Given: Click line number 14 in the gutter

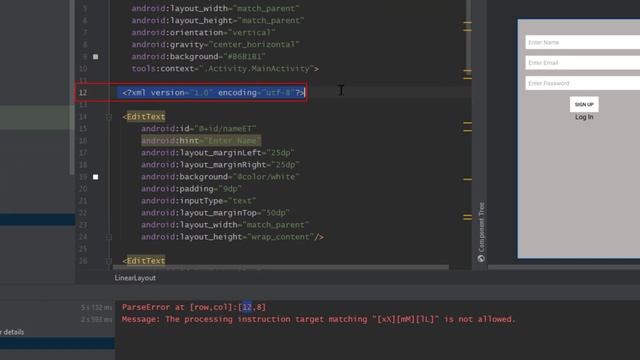Looking at the screenshot, I should pos(83,117).
